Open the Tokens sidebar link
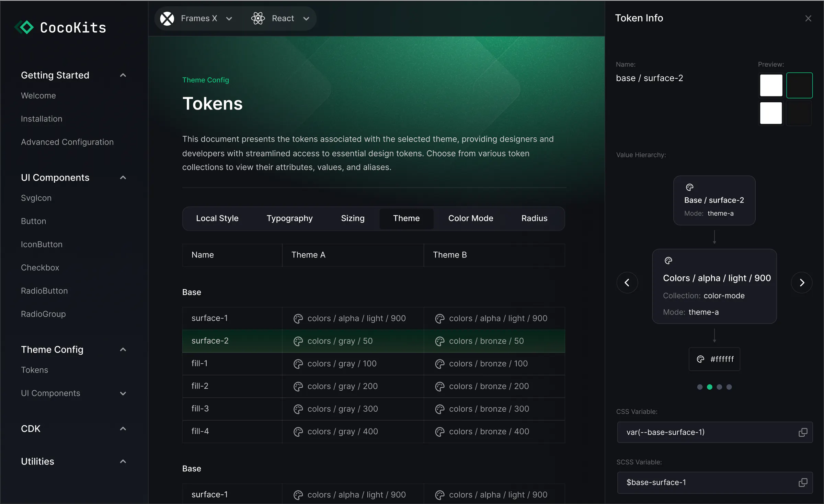 pyautogui.click(x=34, y=370)
